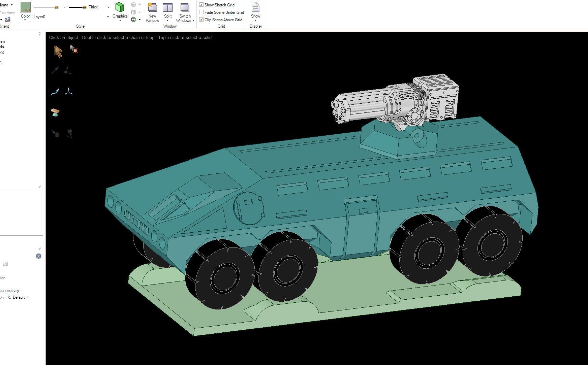
Task: Activate the Select arrow tool guide
Action: (x=58, y=52)
